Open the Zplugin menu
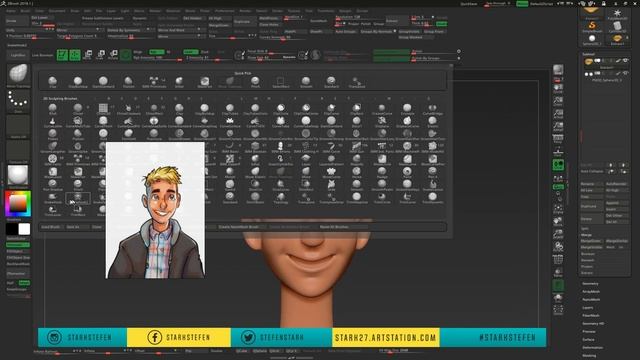Image resolution: width=640 pixels, height=360 pixels. [x=345, y=11]
